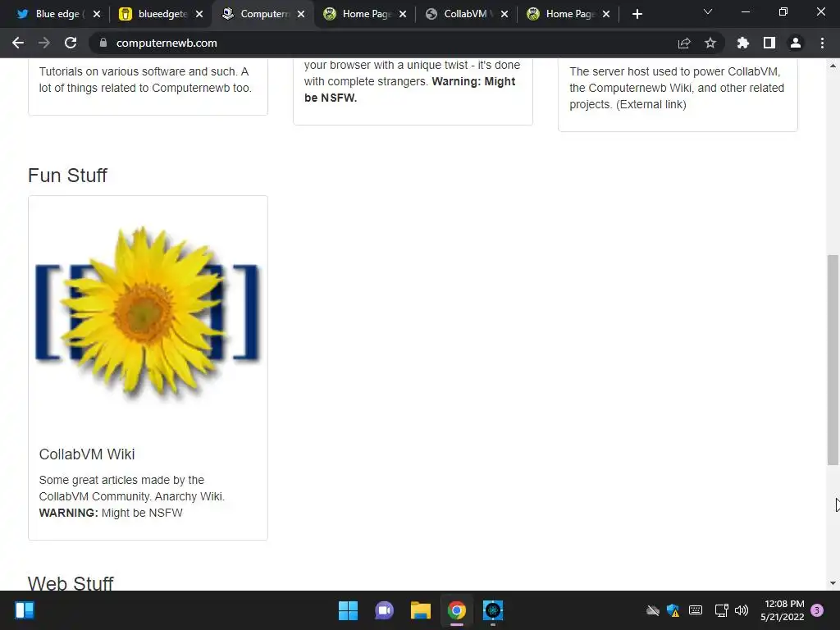This screenshot has width=840, height=630.
Task: Open the Extensions puzzle icon
Action: (743, 43)
